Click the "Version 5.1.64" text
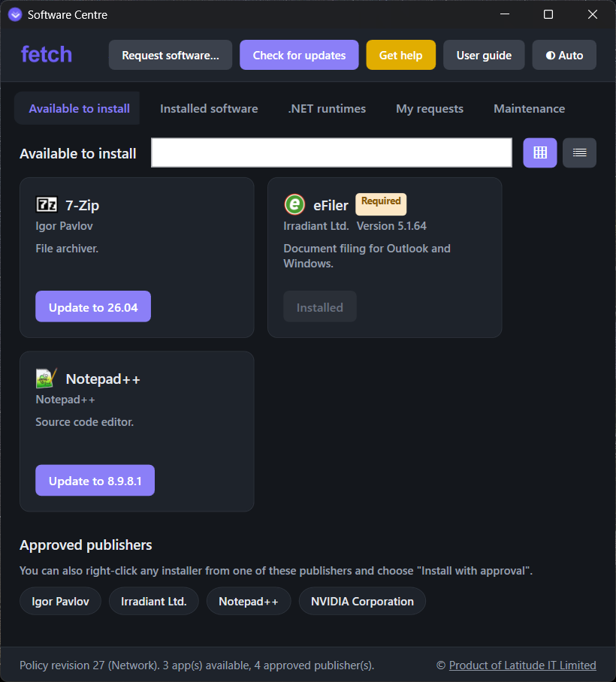Image resolution: width=616 pixels, height=682 pixels. click(391, 226)
